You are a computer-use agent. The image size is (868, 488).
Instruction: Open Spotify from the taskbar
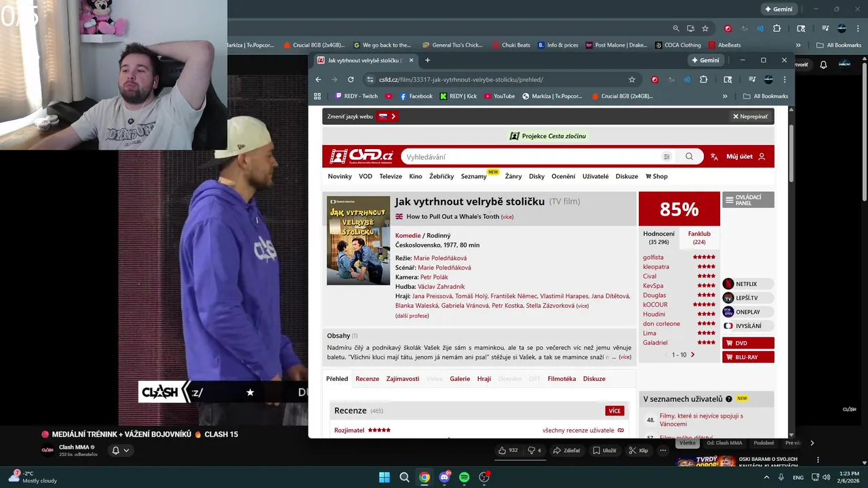click(464, 477)
